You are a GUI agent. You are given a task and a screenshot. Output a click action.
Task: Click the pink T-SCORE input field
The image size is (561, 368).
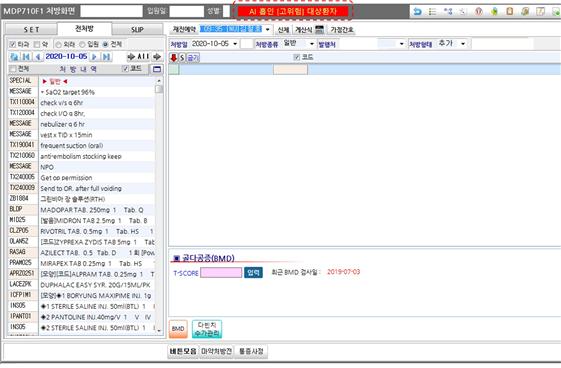click(x=221, y=273)
